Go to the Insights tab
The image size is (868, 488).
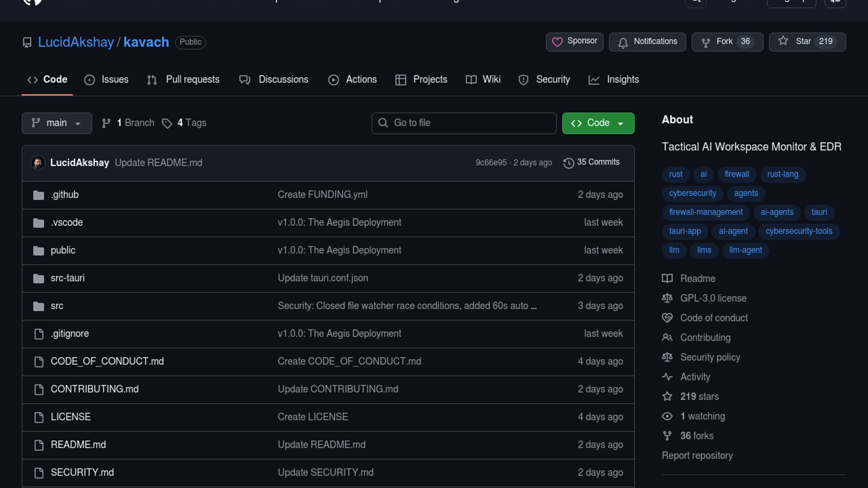[x=613, y=80]
